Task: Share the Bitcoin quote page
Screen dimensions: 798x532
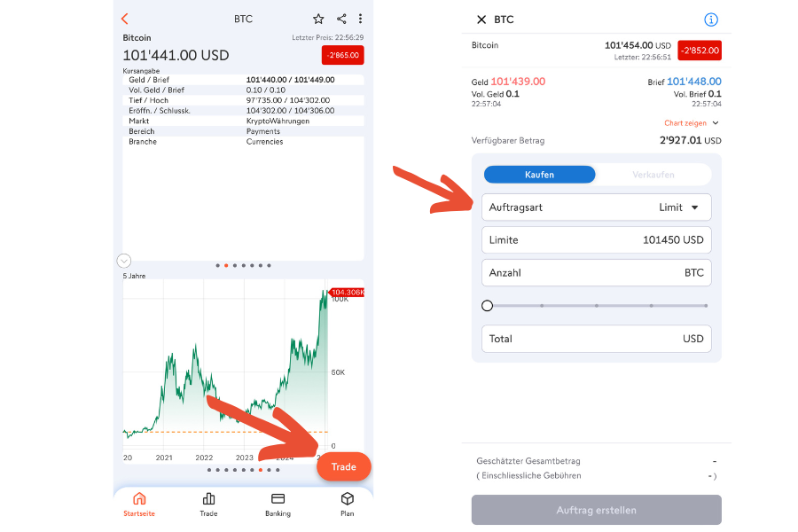Action: click(341, 19)
